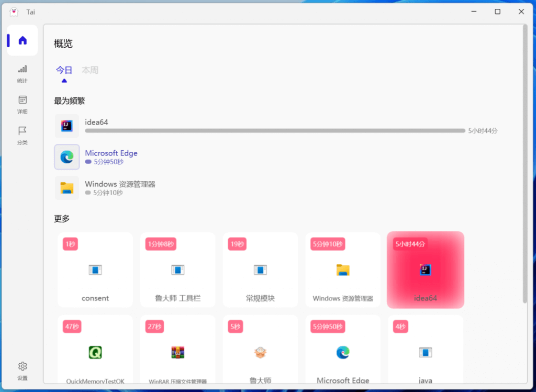
Task: Click 5小时44分 badge on idea64 card
Action: (410, 244)
